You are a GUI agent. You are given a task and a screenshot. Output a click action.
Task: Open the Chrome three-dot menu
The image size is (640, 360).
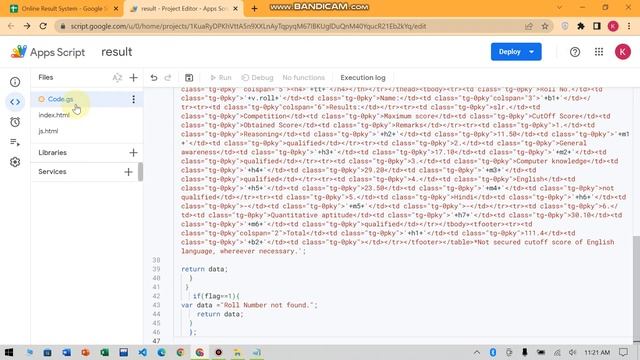tap(629, 26)
